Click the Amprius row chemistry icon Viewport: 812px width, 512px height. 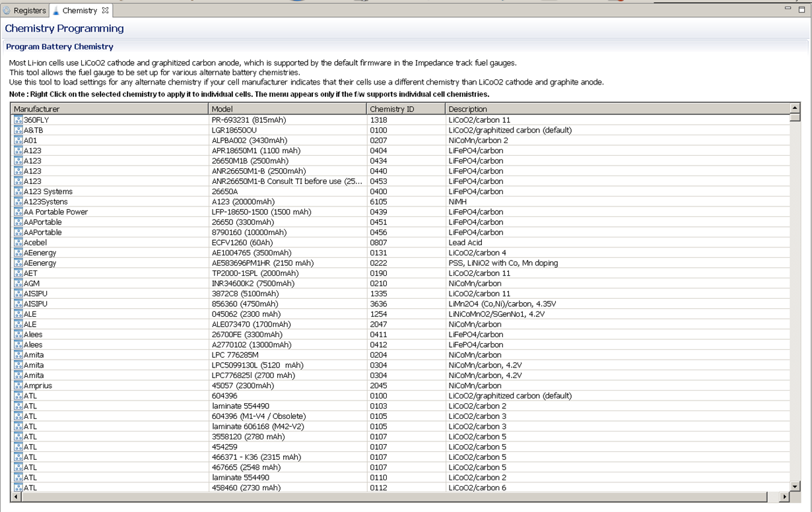click(x=18, y=385)
